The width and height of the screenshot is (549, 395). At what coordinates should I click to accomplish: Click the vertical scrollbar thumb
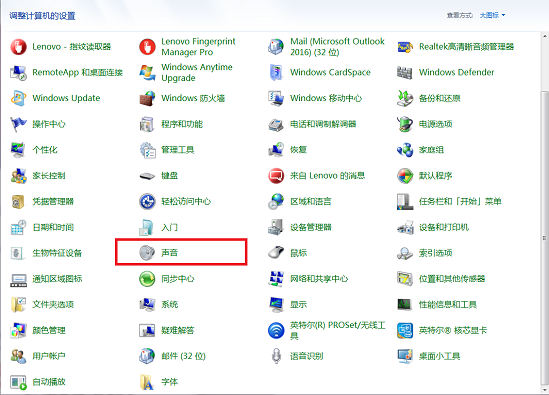[545, 238]
